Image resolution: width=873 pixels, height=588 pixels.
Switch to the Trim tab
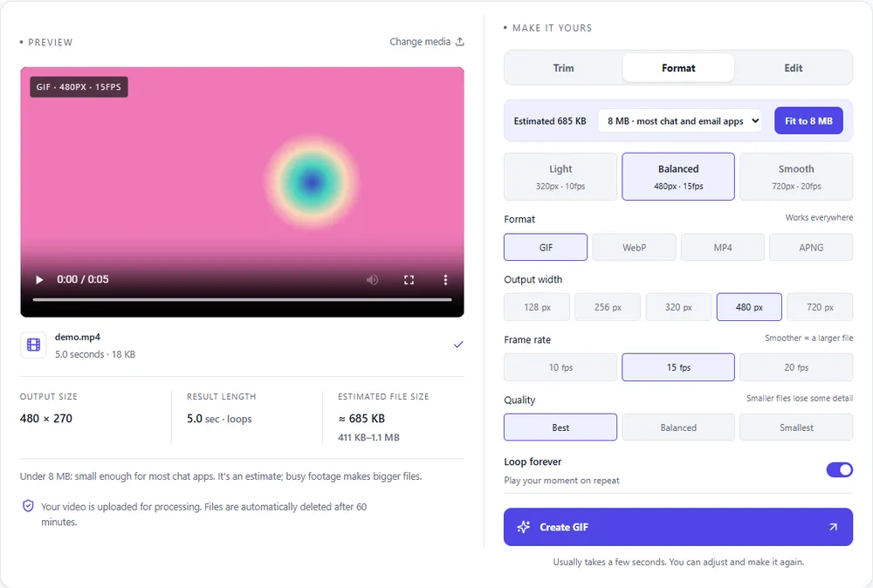pyautogui.click(x=563, y=68)
